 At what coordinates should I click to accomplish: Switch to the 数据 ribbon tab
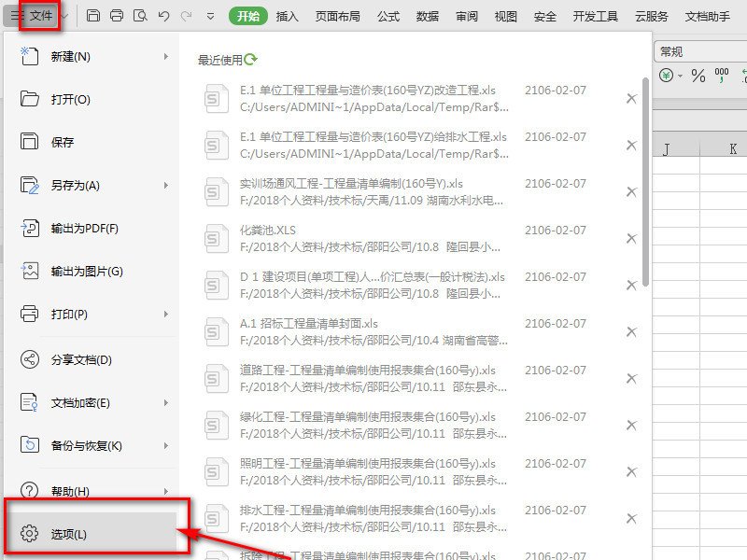428,14
